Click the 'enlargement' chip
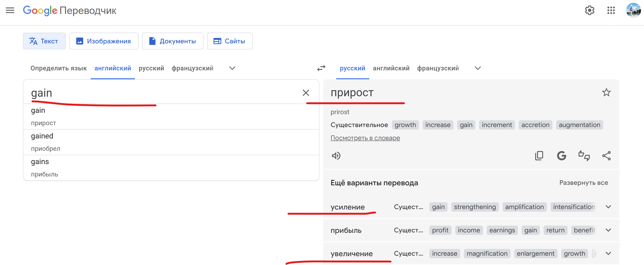644x265 pixels. coord(535,253)
